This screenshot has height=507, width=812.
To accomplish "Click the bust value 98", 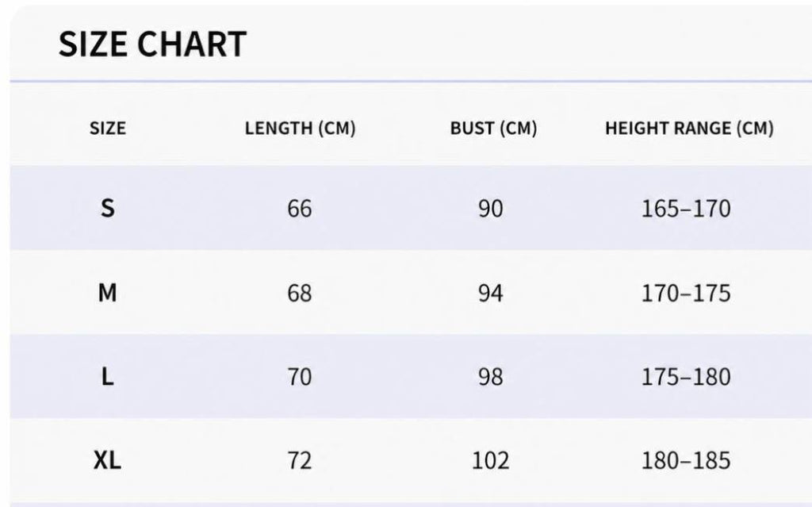I will (491, 377).
